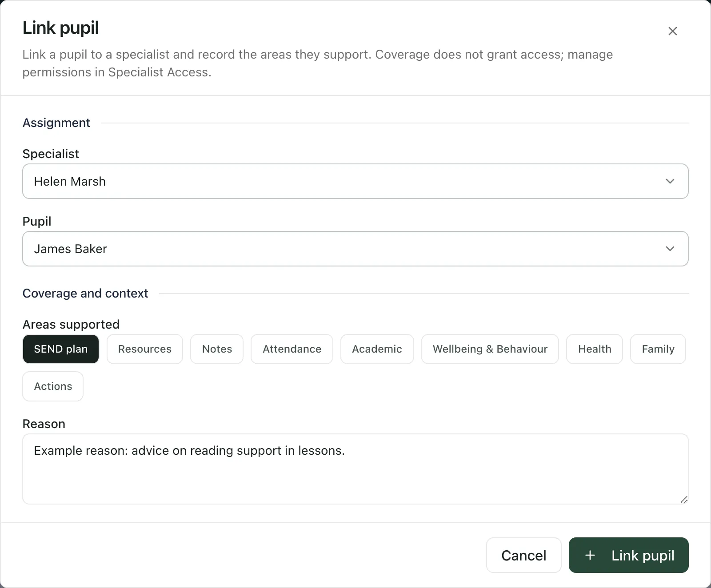Click the Coverage and context heading
The image size is (711, 588).
click(85, 293)
